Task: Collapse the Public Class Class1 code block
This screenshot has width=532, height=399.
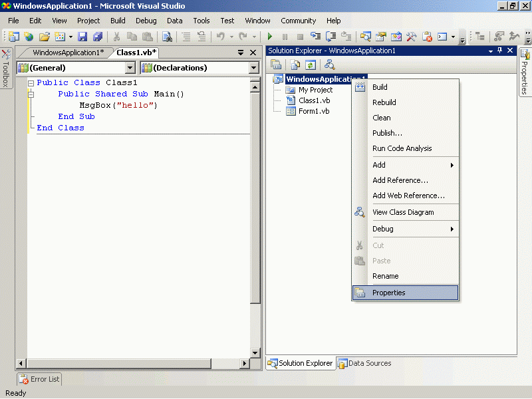Action: click(31, 83)
